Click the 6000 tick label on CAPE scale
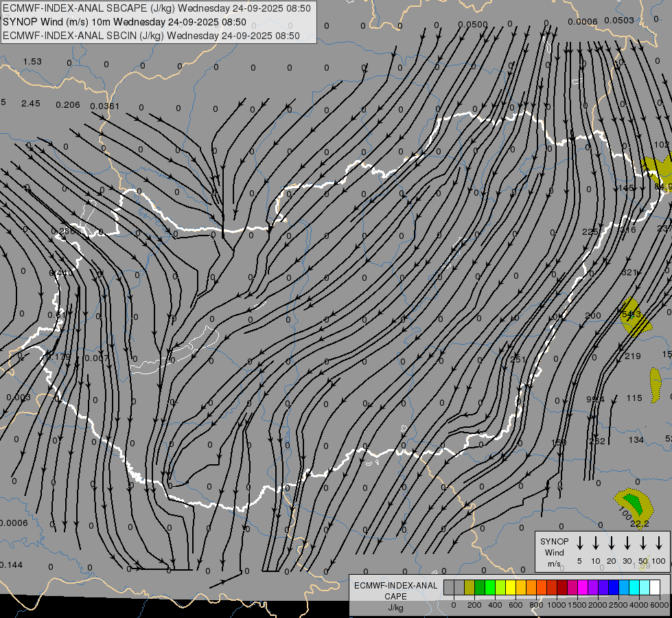The height and width of the screenshot is (618, 672). coord(660,605)
